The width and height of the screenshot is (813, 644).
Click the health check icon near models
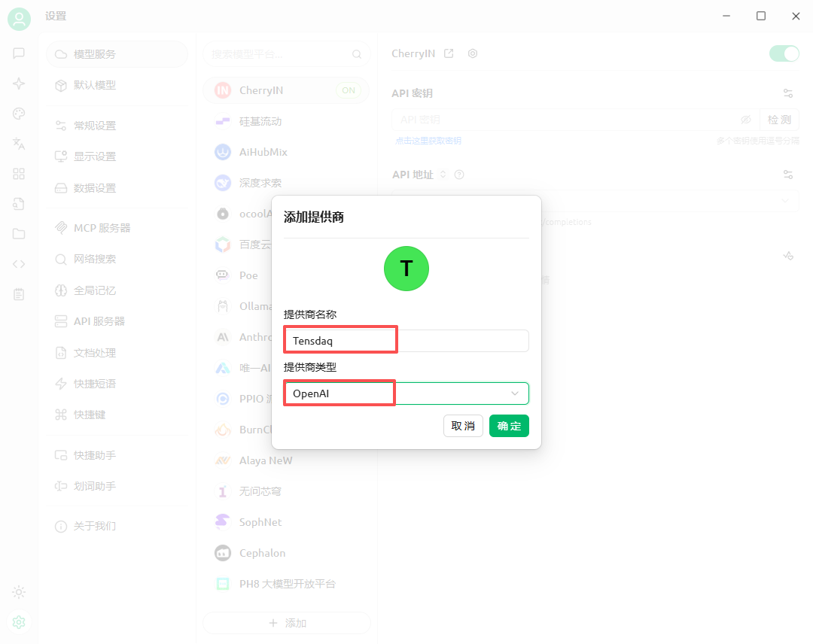click(788, 256)
